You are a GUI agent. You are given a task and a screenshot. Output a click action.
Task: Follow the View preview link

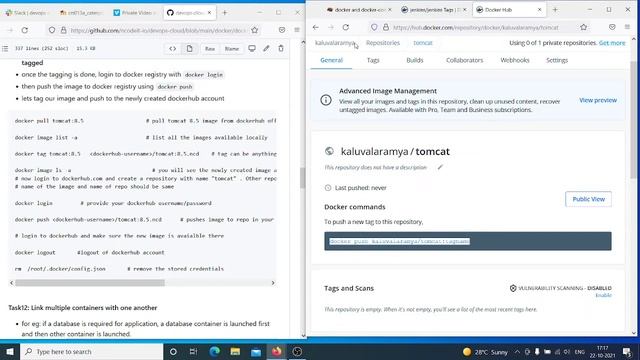(x=598, y=100)
